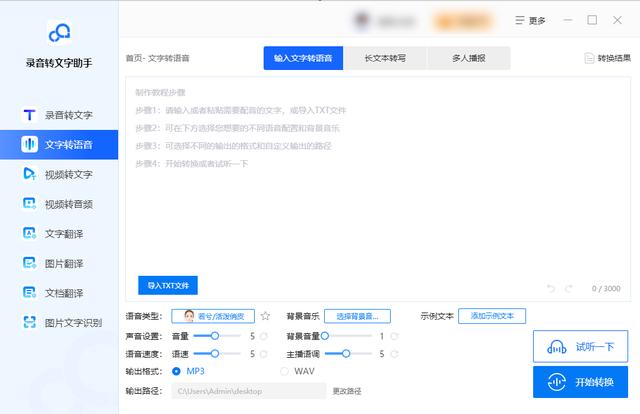Open 文字翻译 in sidebar
640x414 pixels.
click(x=59, y=234)
